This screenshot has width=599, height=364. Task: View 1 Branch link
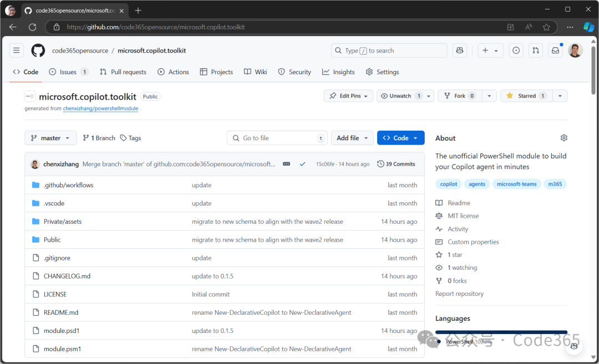click(99, 138)
